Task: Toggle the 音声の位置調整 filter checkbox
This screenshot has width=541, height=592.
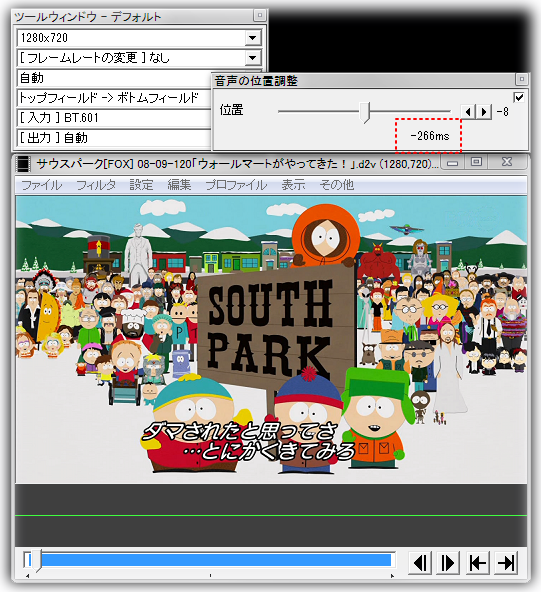Action: click(x=519, y=97)
